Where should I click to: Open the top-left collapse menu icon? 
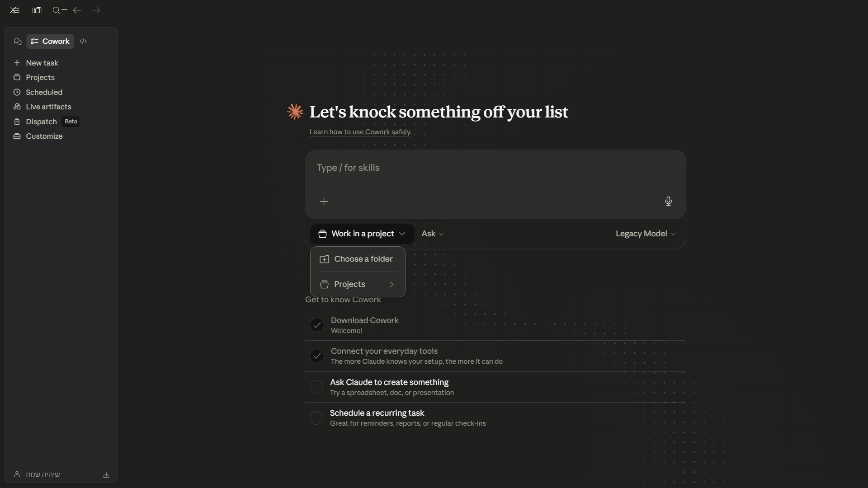[14, 10]
